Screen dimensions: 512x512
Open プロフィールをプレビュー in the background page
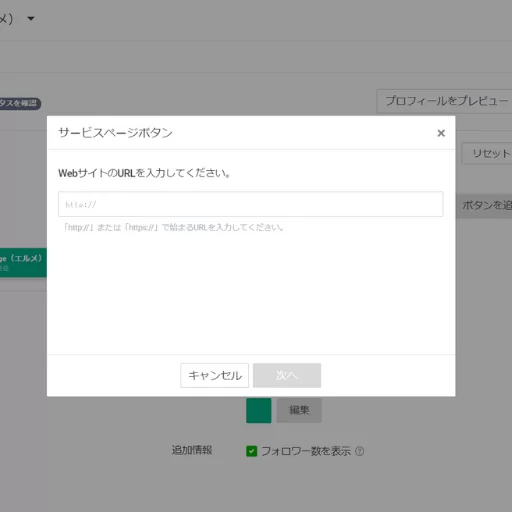click(x=445, y=101)
